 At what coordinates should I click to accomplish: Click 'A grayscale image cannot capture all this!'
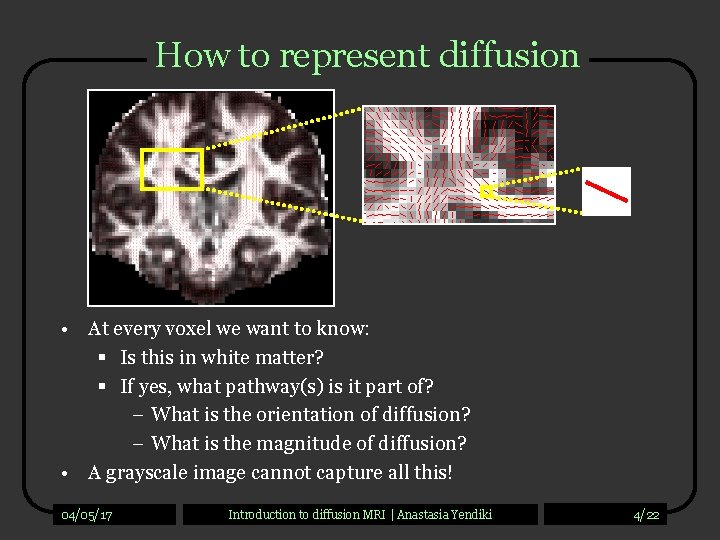click(x=270, y=472)
